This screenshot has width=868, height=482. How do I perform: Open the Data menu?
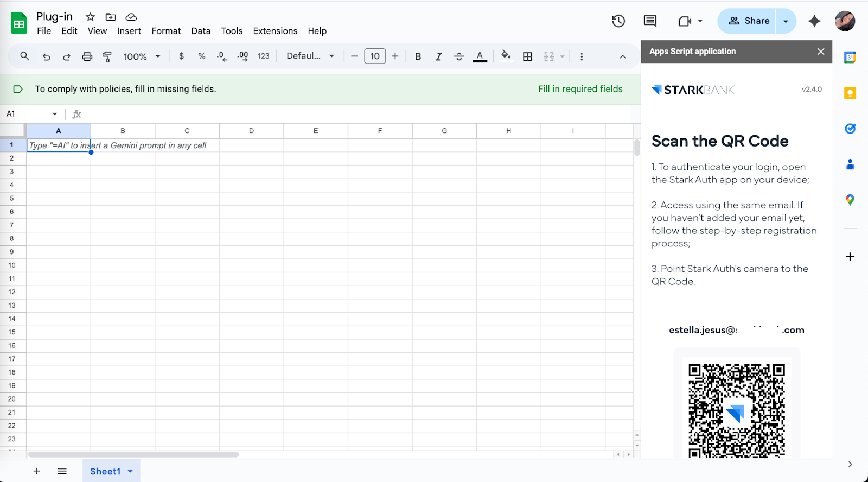(x=201, y=31)
